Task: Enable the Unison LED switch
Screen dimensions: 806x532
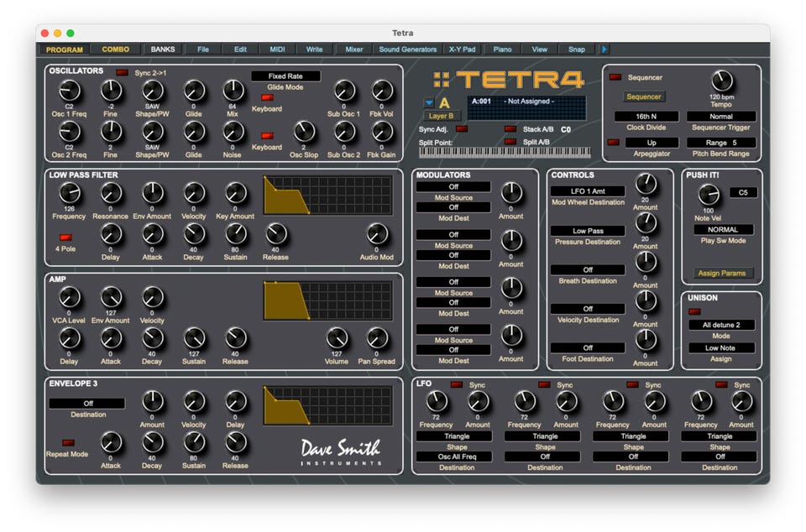Action: pos(694,311)
